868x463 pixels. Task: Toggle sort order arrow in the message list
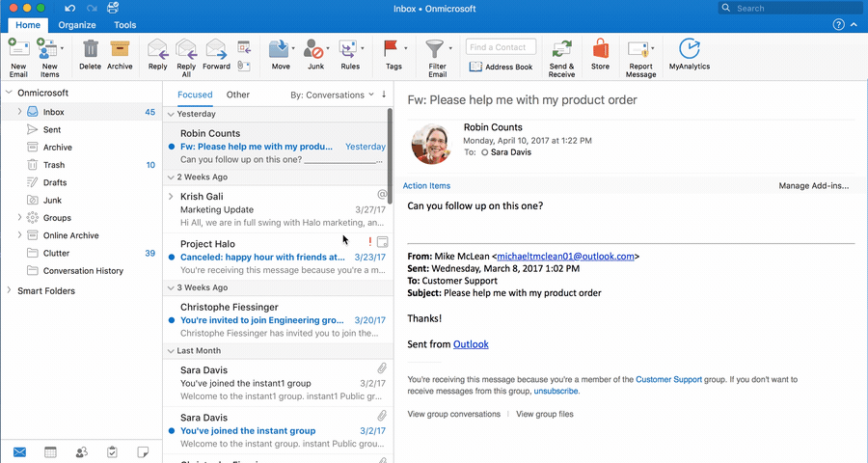click(384, 95)
